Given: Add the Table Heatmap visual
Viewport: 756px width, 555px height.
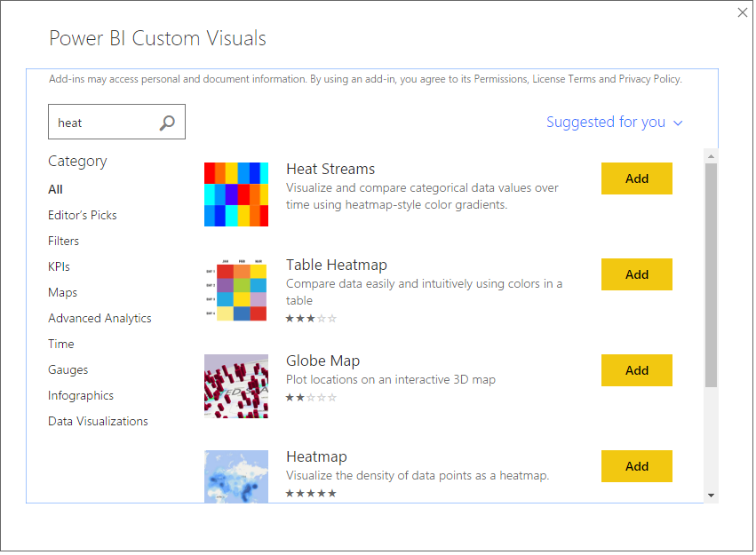Looking at the screenshot, I should [x=636, y=274].
